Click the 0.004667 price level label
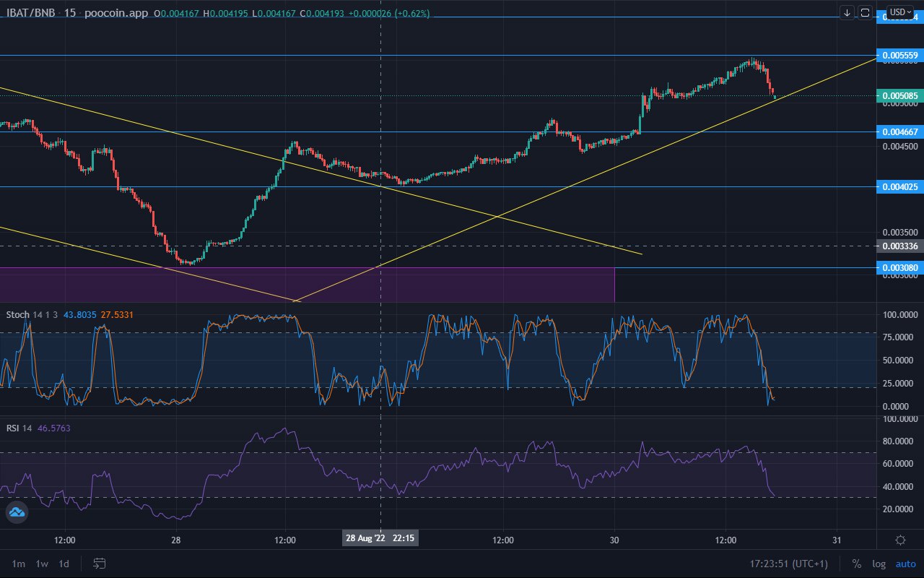924x578 pixels. (899, 131)
